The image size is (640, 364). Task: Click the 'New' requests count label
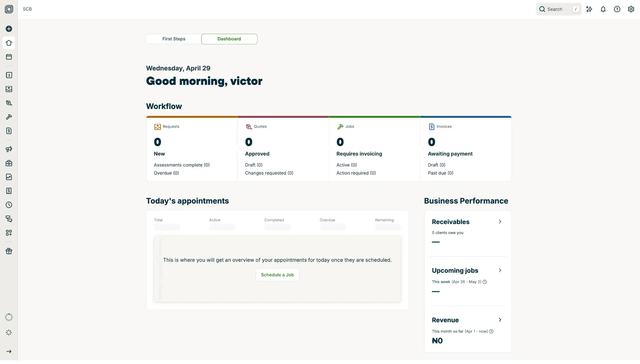[159, 154]
